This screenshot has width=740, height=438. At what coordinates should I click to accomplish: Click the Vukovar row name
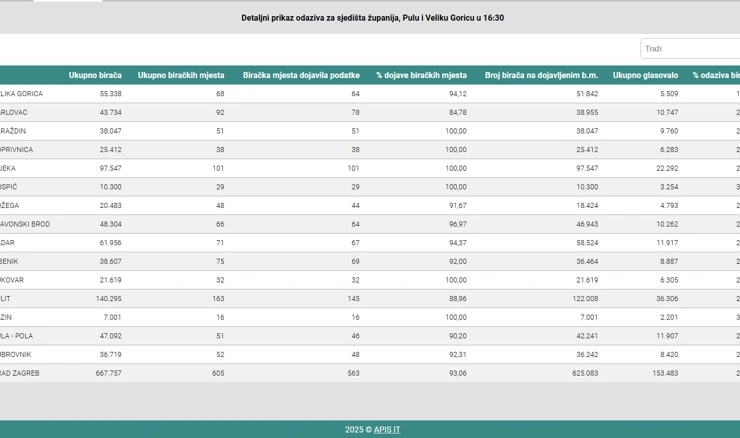(x=12, y=280)
